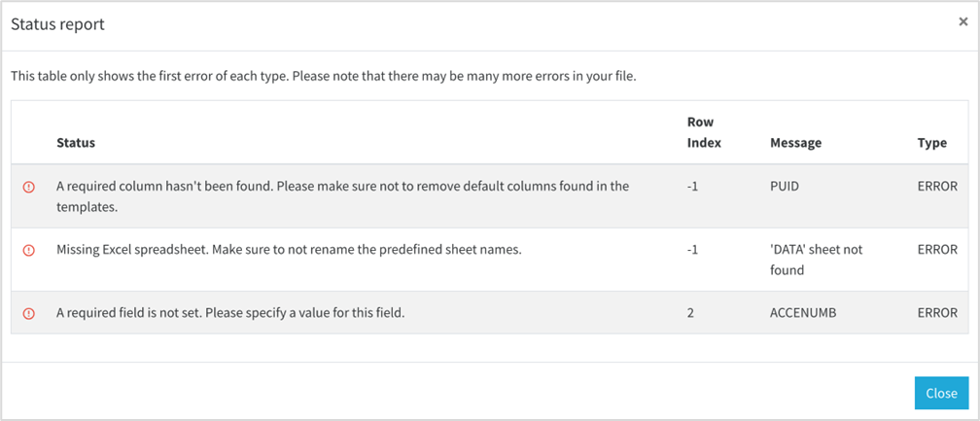The image size is (980, 421).
Task: Click row index -1 in the PUID row
Action: click(x=692, y=186)
